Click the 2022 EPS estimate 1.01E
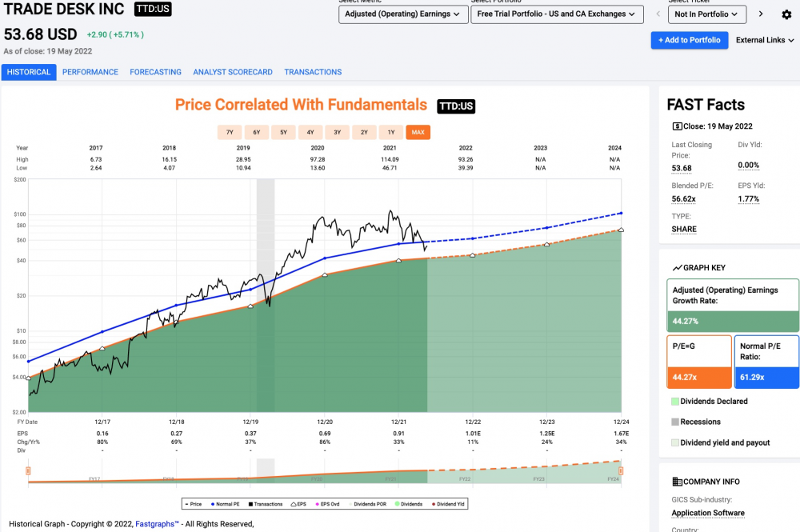This screenshot has height=532, width=800. 473,434
